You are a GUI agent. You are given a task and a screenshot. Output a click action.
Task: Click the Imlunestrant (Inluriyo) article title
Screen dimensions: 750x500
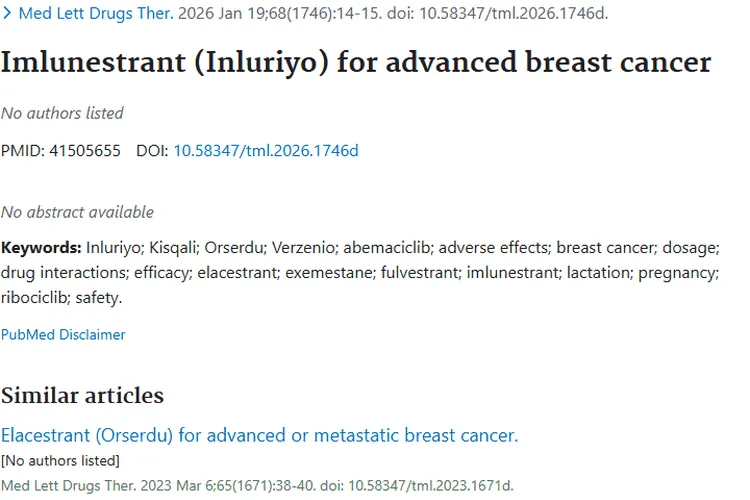pos(355,62)
